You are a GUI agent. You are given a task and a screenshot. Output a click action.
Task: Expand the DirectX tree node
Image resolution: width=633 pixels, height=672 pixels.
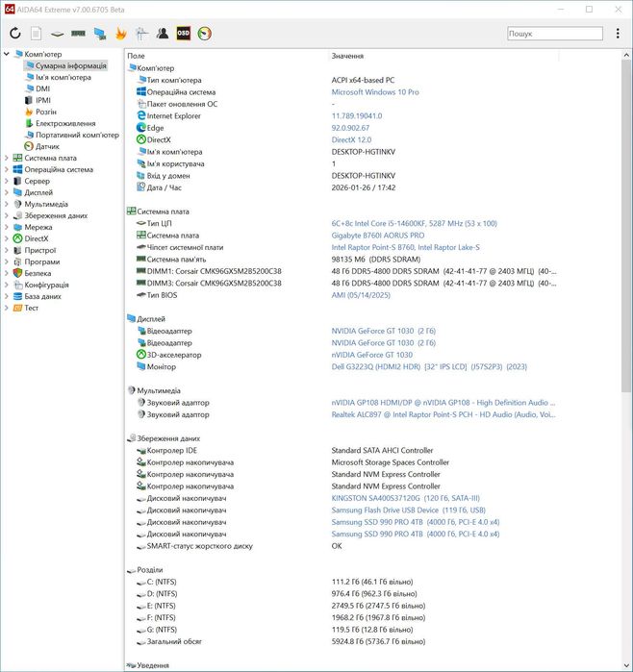coord(7,238)
